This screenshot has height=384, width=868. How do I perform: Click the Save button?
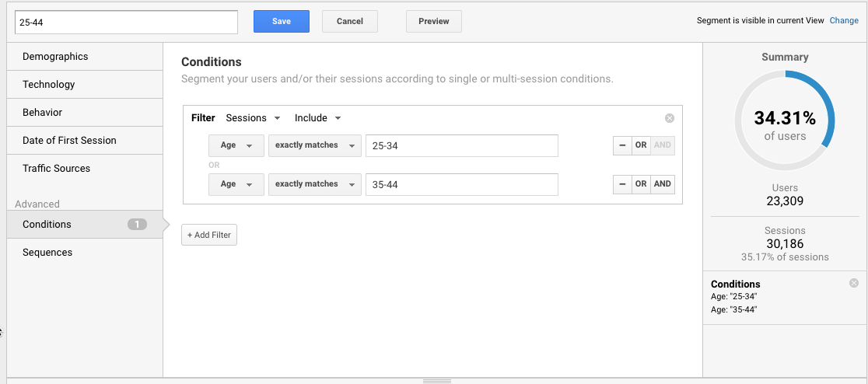pyautogui.click(x=282, y=21)
